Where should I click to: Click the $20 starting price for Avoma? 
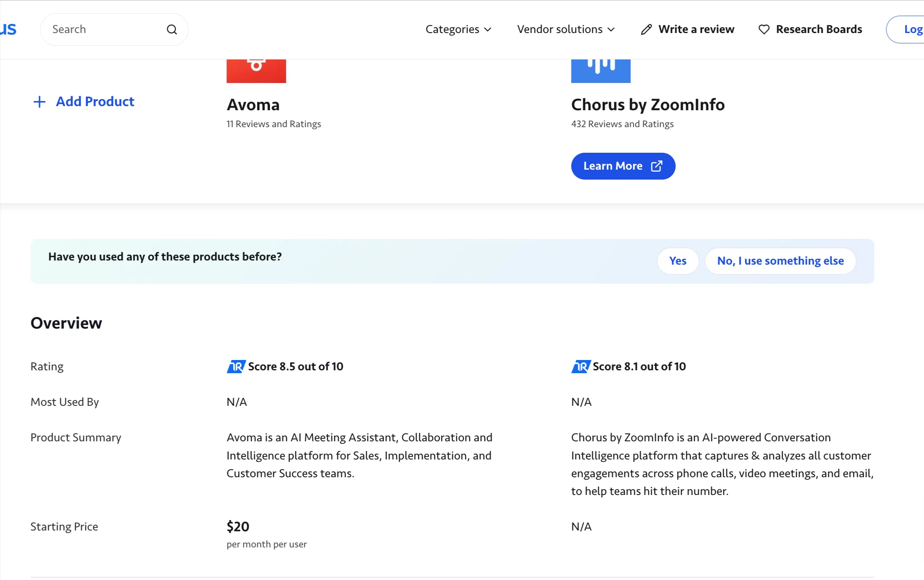pos(238,527)
